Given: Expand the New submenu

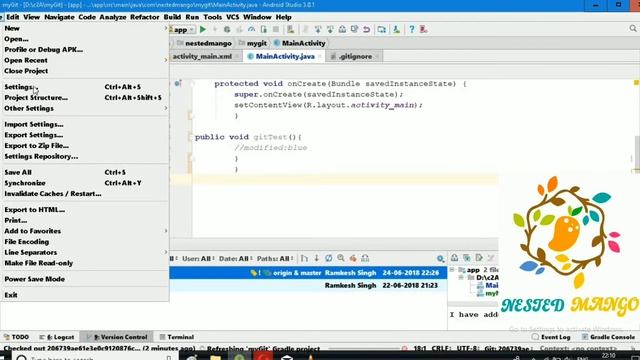Looking at the screenshot, I should coord(84,28).
